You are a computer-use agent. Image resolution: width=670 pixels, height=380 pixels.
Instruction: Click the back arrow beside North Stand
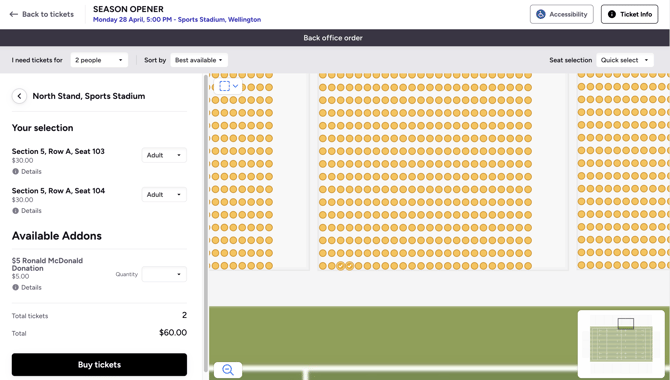click(19, 96)
